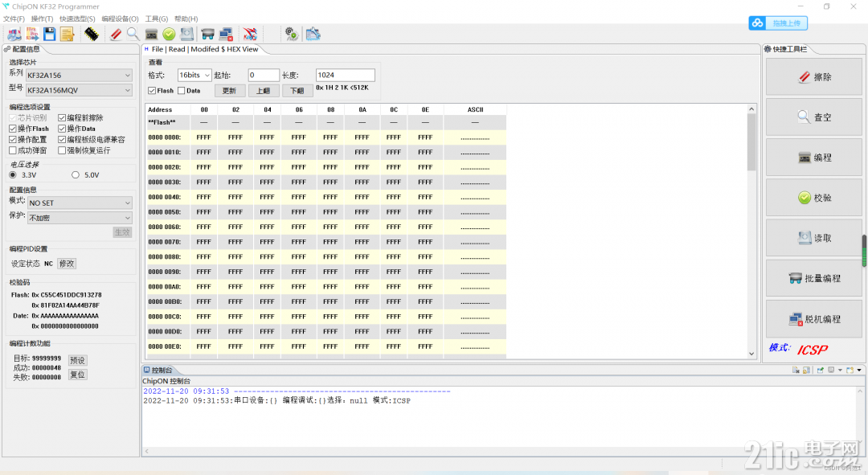Click the KungFu logo toolbar icon
868x475 pixels.
click(x=250, y=35)
